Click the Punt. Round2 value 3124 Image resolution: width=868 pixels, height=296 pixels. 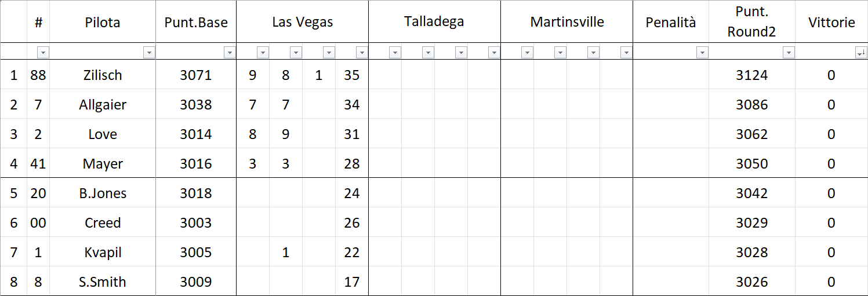751,75
